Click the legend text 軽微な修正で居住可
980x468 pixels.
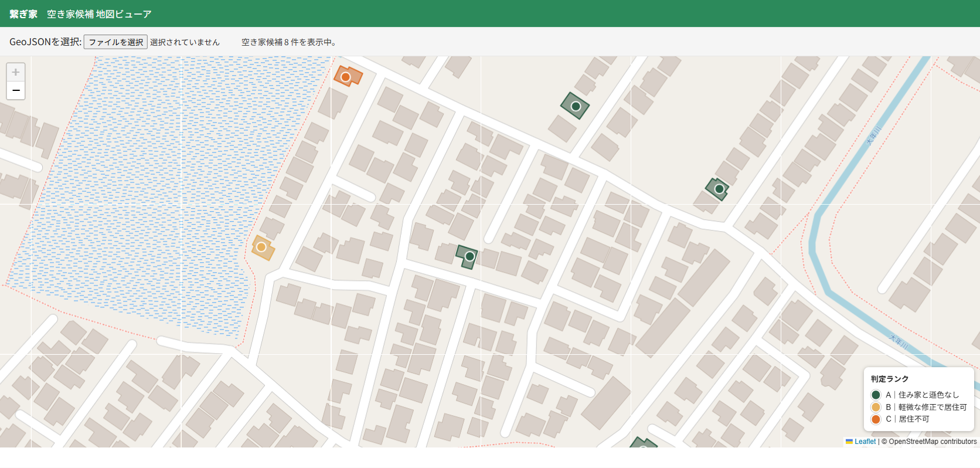point(933,407)
